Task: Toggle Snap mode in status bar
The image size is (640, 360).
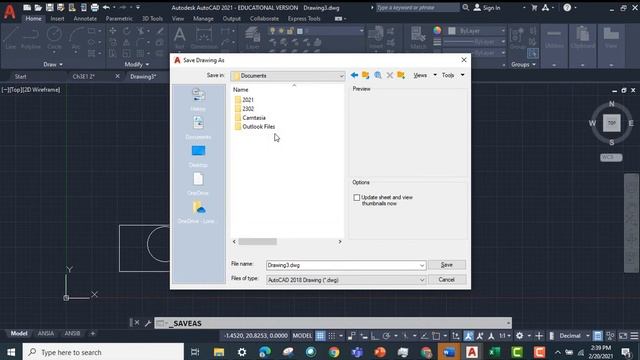Action: coord(332,336)
